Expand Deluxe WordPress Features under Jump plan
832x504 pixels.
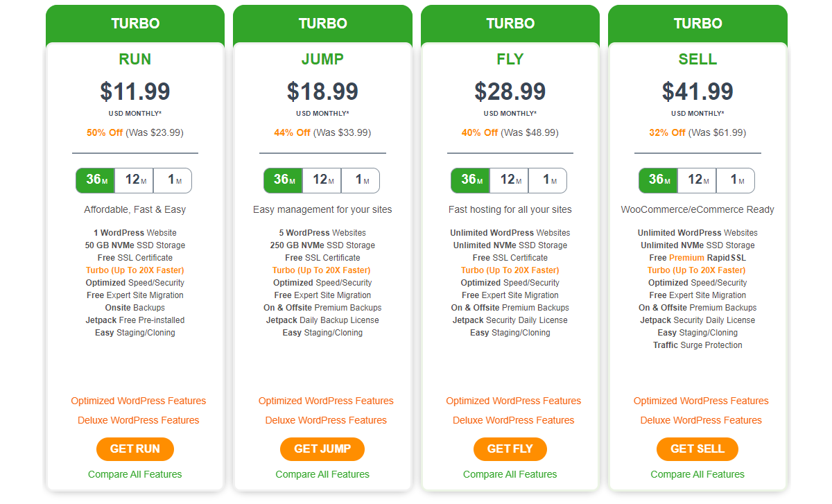326,420
